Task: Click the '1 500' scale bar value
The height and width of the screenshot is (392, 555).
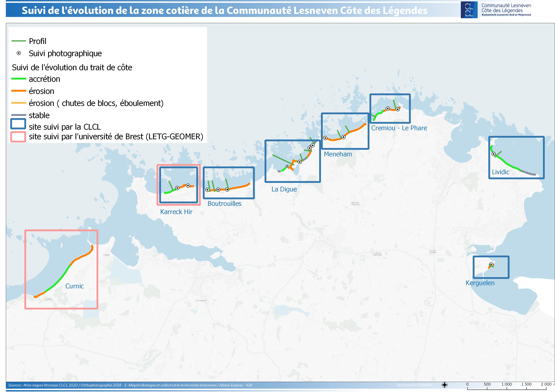Action: (x=526, y=384)
